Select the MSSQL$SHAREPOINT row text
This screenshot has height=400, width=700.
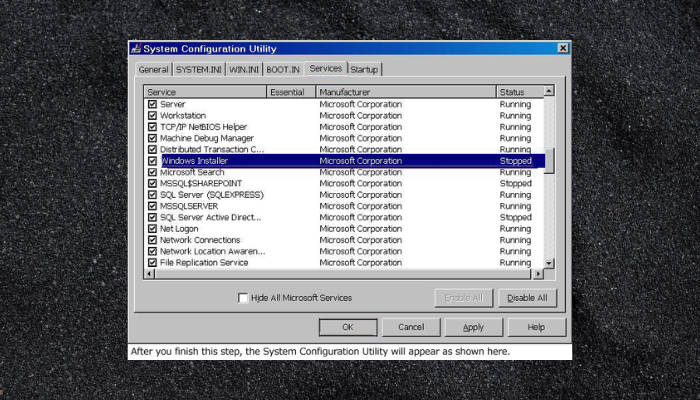(x=201, y=183)
